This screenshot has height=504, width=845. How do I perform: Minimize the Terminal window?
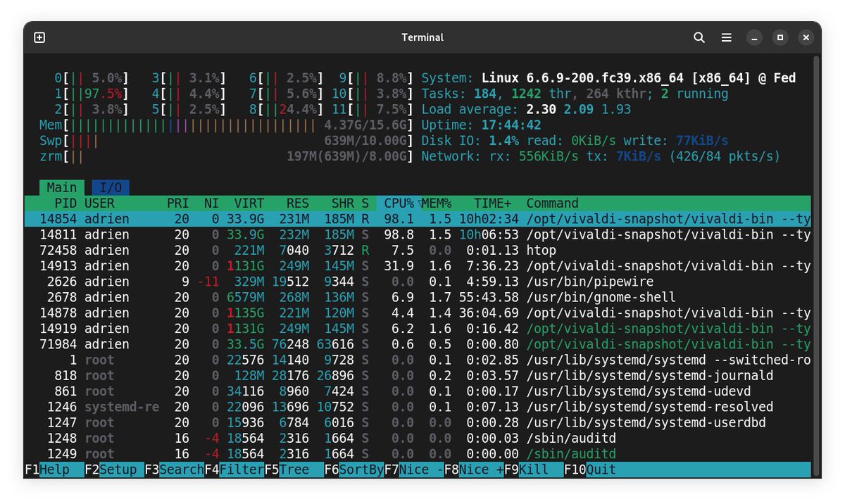tap(753, 38)
